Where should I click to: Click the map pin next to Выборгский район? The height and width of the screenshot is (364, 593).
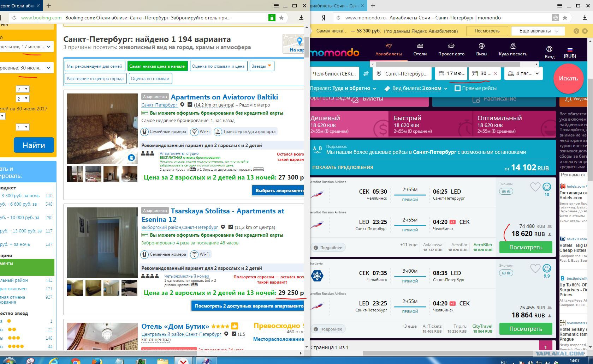coord(223,227)
